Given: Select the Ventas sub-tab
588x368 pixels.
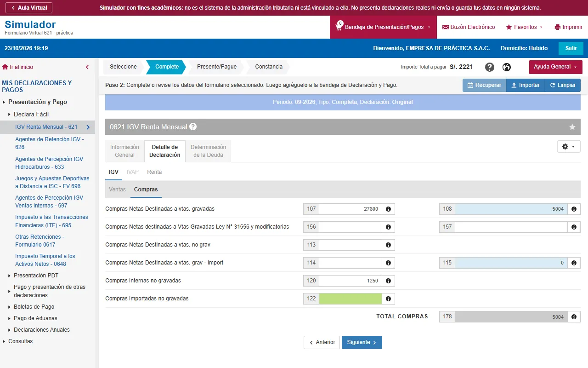Looking at the screenshot, I should point(118,189).
